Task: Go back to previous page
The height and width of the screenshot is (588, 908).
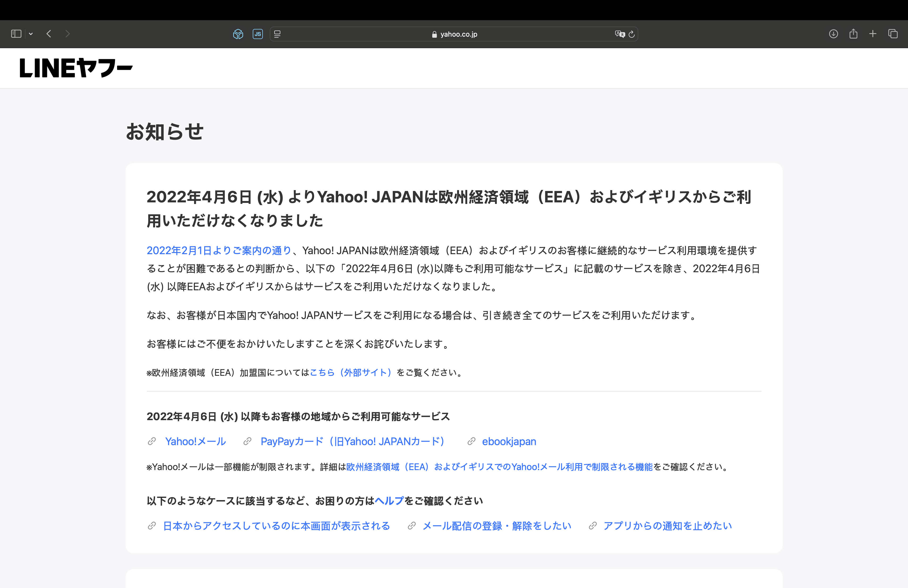Action: (x=49, y=34)
